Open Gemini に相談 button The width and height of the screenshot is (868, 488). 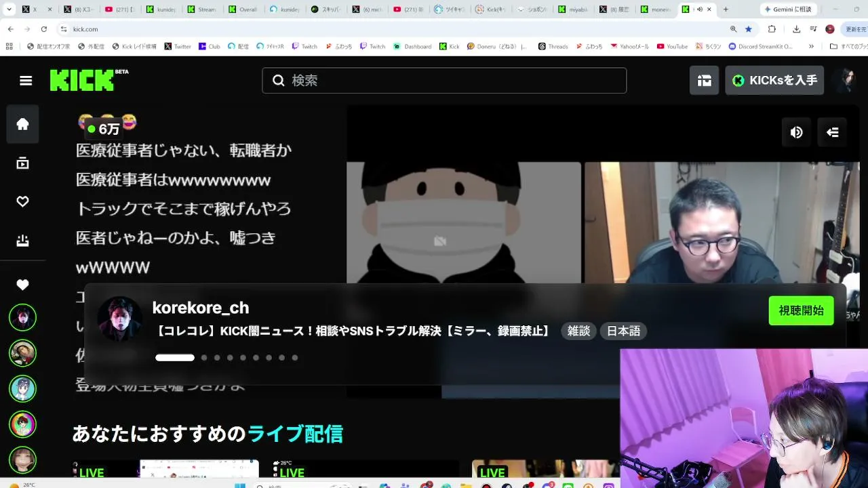(x=789, y=9)
